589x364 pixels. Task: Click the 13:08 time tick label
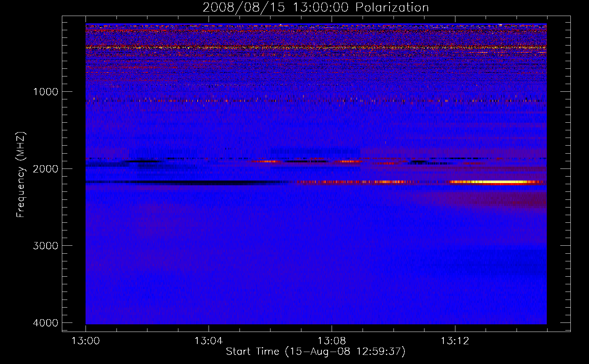point(332,341)
